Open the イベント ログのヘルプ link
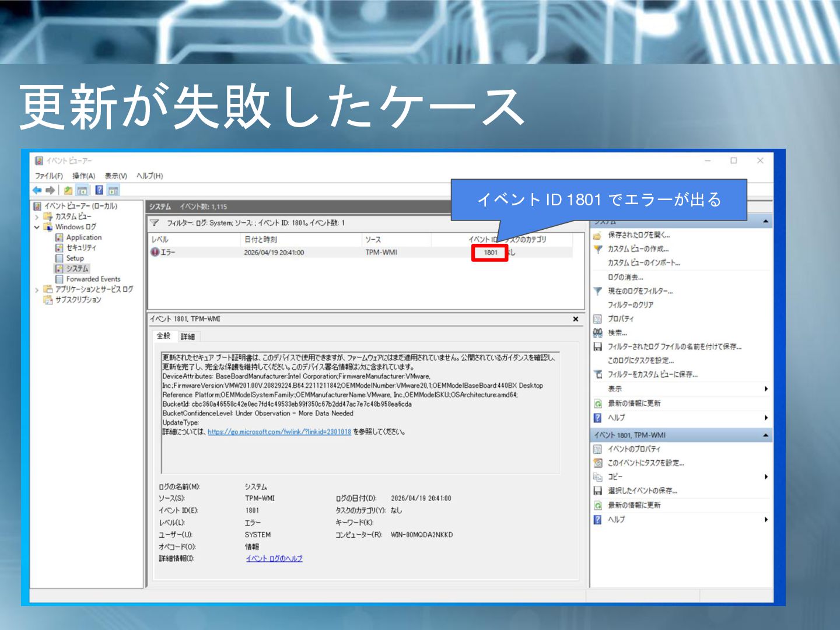Screen dimensions: 840x630 coord(274,559)
